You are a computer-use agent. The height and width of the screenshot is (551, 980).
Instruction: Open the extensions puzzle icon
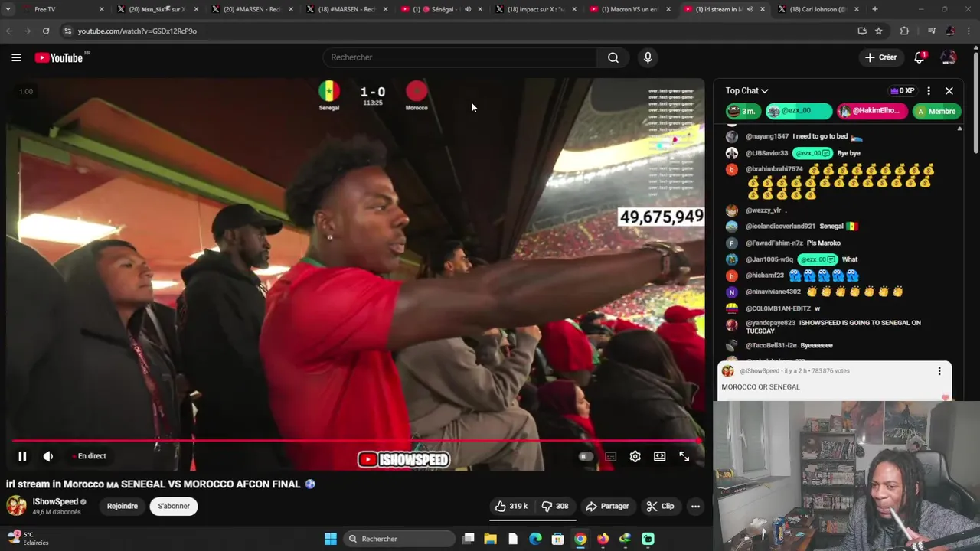click(x=904, y=31)
